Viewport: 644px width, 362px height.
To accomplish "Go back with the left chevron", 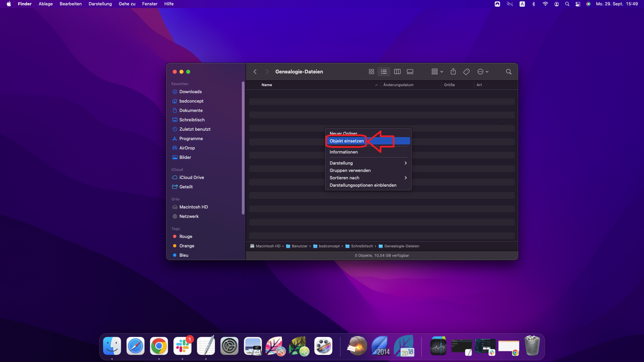I will (x=255, y=72).
